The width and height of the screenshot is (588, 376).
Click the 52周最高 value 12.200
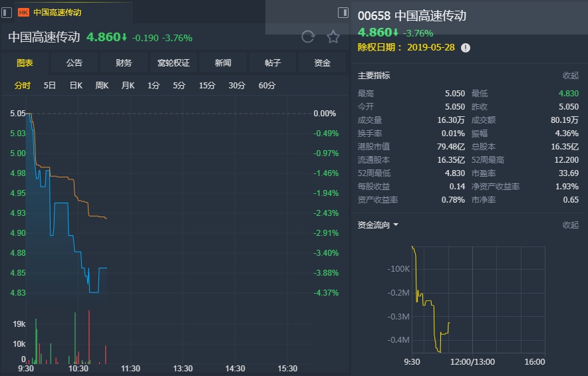pyautogui.click(x=566, y=160)
